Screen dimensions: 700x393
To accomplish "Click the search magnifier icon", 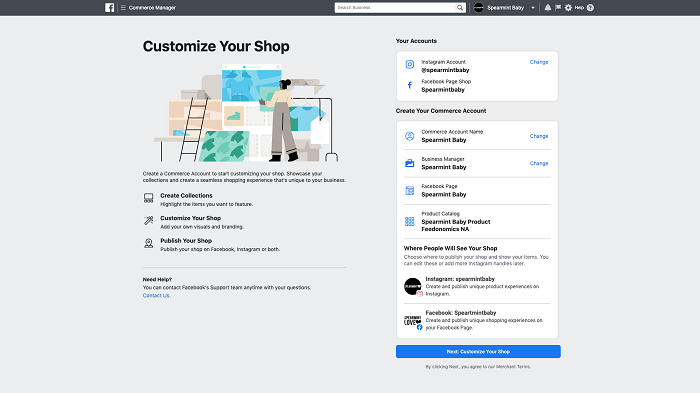I will tap(459, 8).
